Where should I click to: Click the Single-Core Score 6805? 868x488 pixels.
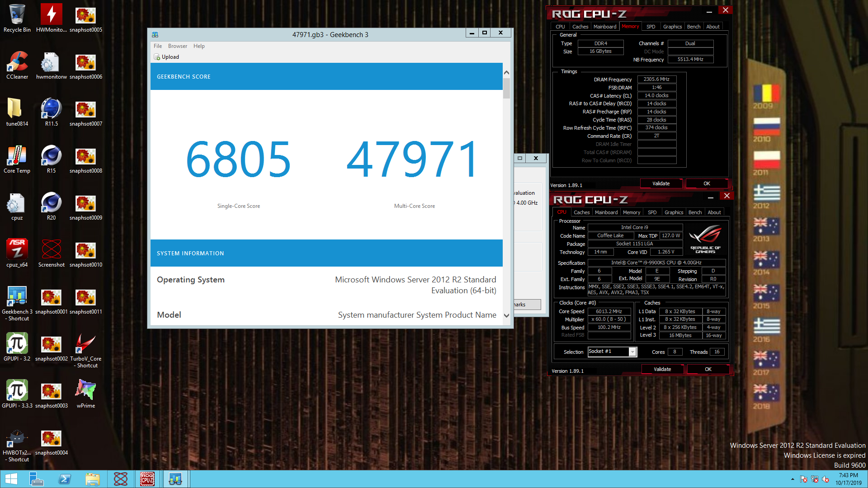pyautogui.click(x=238, y=159)
